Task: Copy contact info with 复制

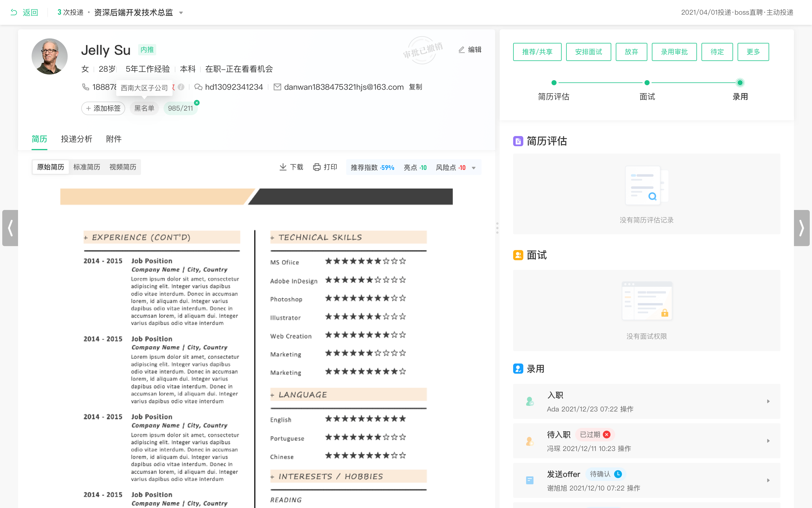Action: pyautogui.click(x=415, y=87)
